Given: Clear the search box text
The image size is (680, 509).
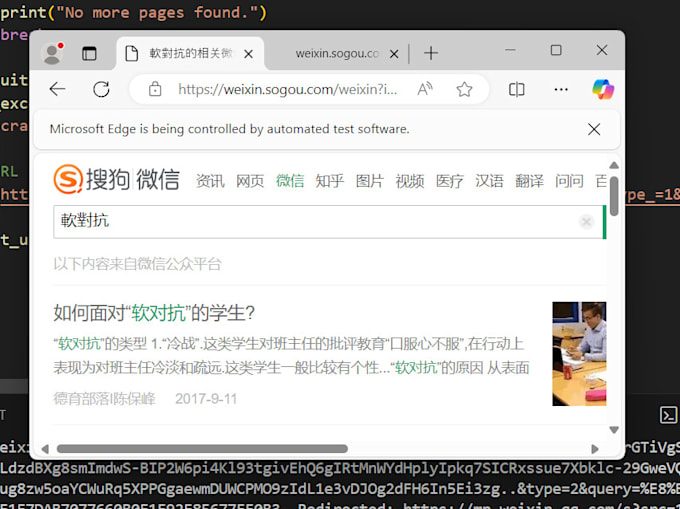Looking at the screenshot, I should click(586, 222).
